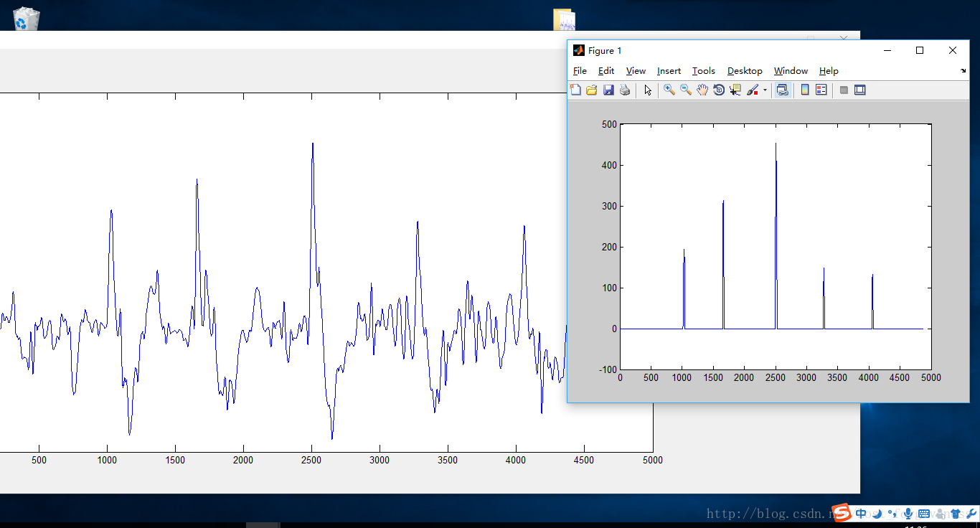Click x-axis label "1500" in background figure

(175, 460)
